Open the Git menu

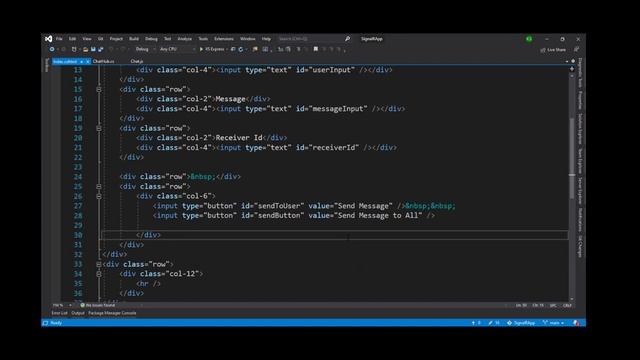click(100, 39)
